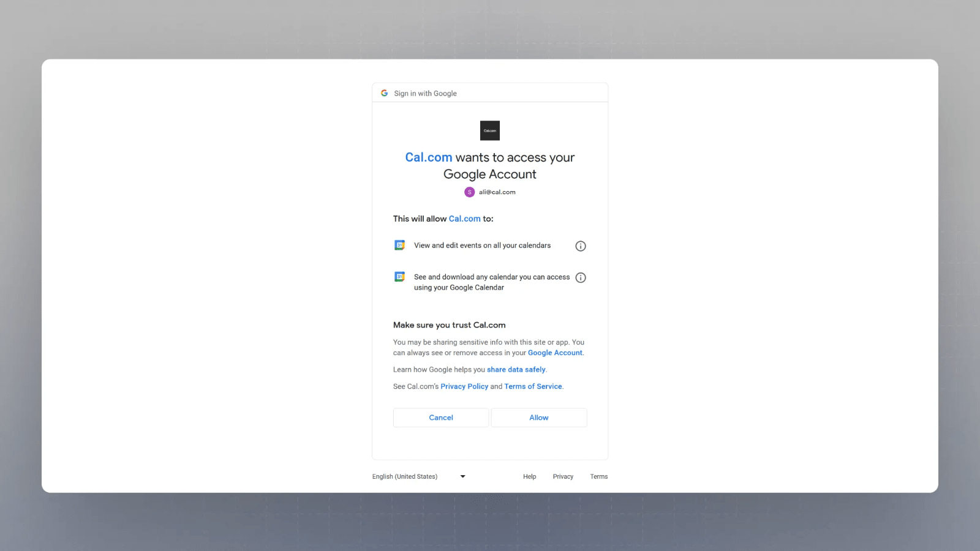Open Cal.com's Privacy Policy link
This screenshot has width=980, height=551.
coord(464,386)
